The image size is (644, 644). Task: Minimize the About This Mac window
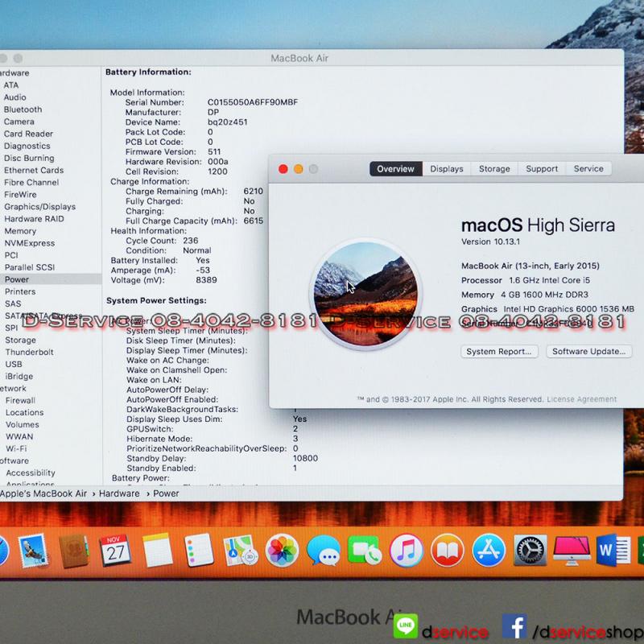[x=298, y=169]
